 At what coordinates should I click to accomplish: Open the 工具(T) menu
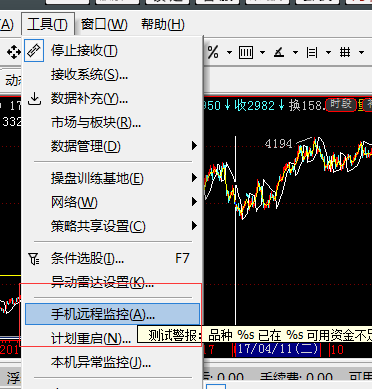coord(48,24)
